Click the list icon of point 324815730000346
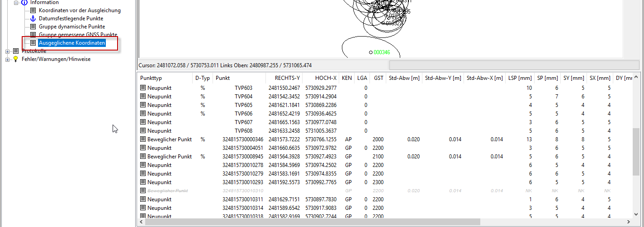Image resolution: width=644 pixels, height=227 pixels. [x=143, y=139]
